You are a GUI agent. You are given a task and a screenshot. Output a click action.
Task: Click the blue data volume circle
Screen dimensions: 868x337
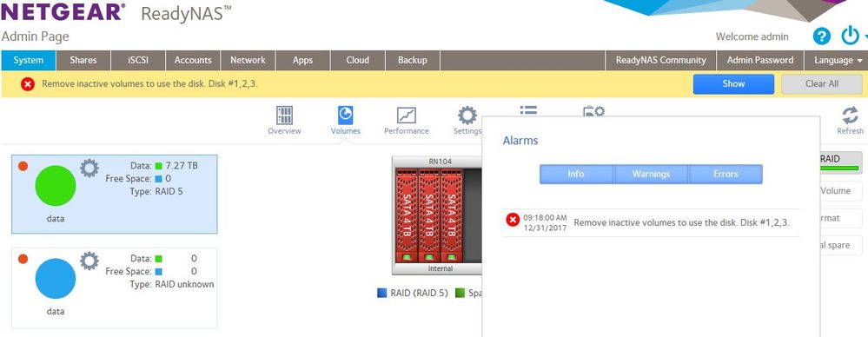(56, 278)
